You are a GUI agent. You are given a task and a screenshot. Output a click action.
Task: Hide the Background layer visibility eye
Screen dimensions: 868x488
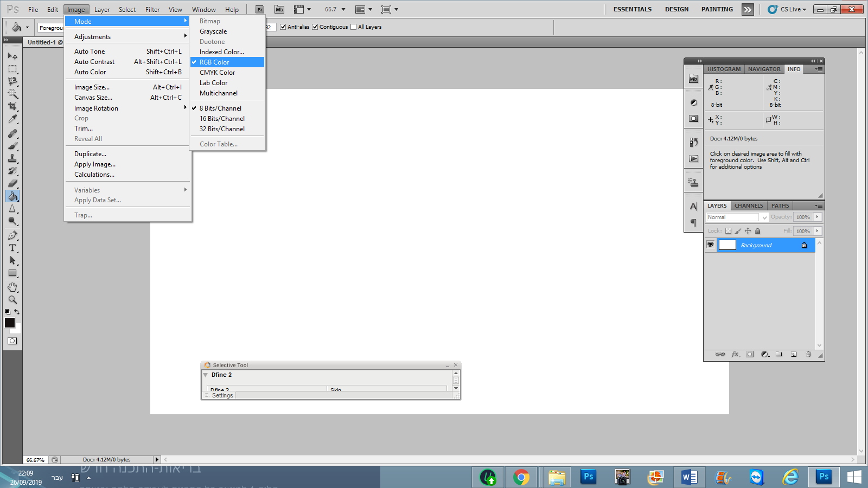[710, 245]
